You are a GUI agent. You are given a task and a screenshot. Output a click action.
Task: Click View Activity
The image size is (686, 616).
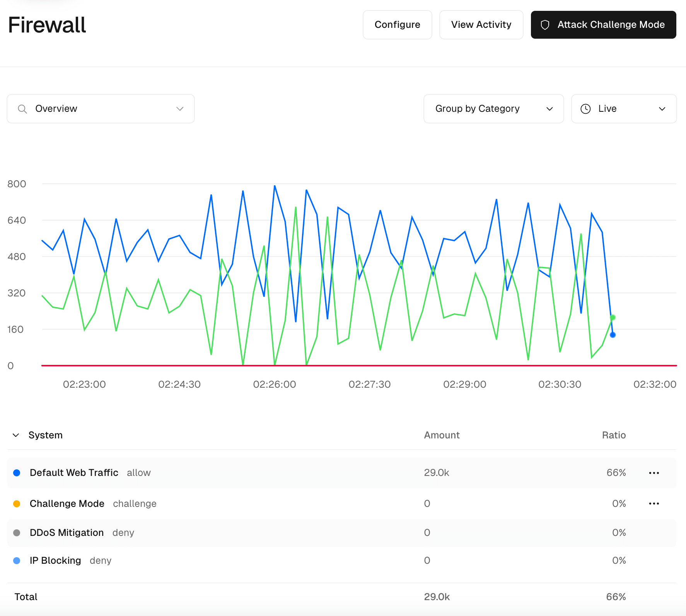tap(481, 24)
